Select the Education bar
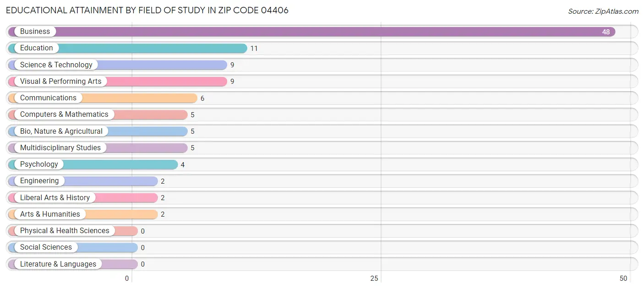 (127, 48)
